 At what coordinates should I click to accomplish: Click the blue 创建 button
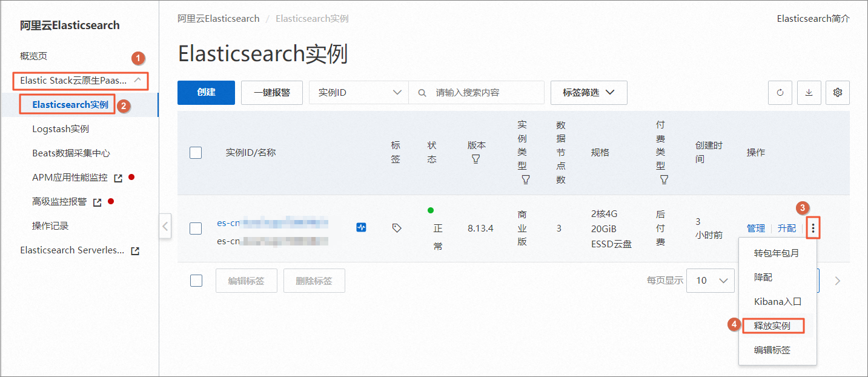(206, 93)
